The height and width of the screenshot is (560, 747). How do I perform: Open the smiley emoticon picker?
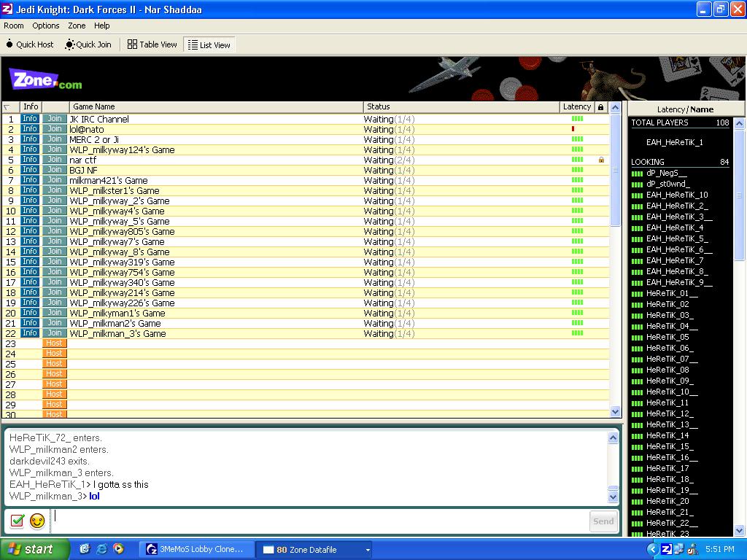[37, 521]
